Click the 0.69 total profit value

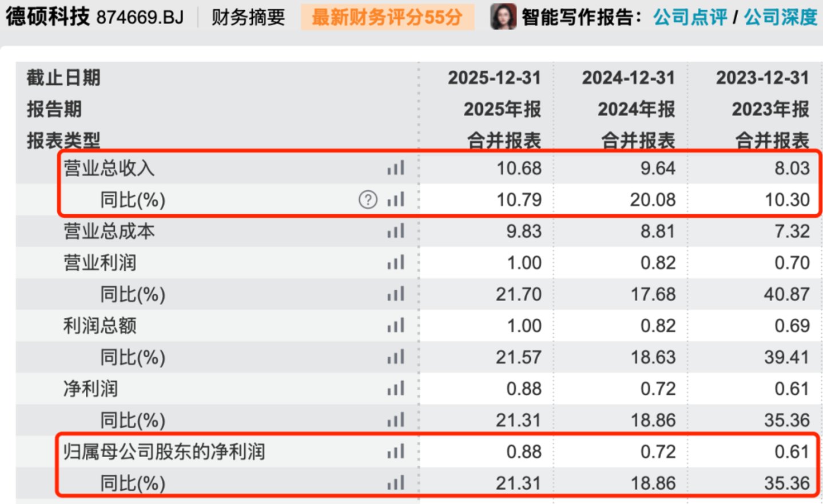pyautogui.click(x=792, y=325)
